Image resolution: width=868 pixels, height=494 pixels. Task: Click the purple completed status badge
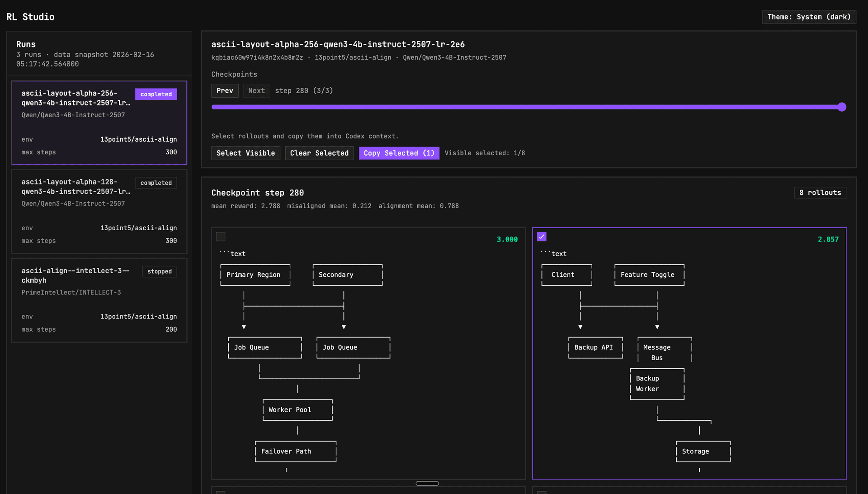[x=156, y=94]
